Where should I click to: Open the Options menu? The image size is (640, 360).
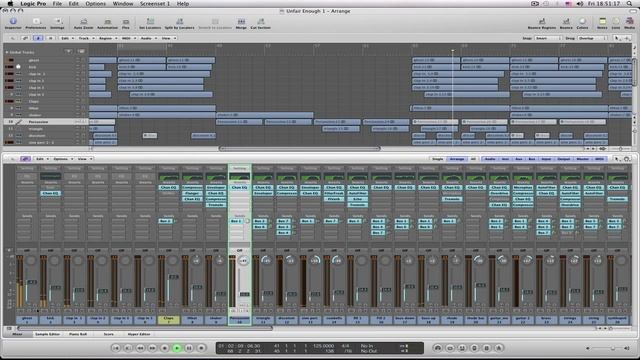96,4
